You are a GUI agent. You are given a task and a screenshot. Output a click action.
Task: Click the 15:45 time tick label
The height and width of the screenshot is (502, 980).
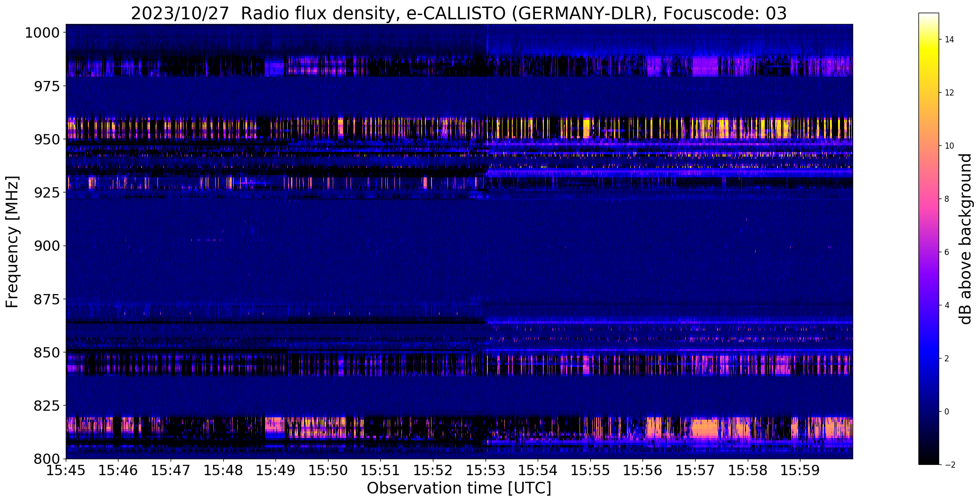click(x=66, y=470)
